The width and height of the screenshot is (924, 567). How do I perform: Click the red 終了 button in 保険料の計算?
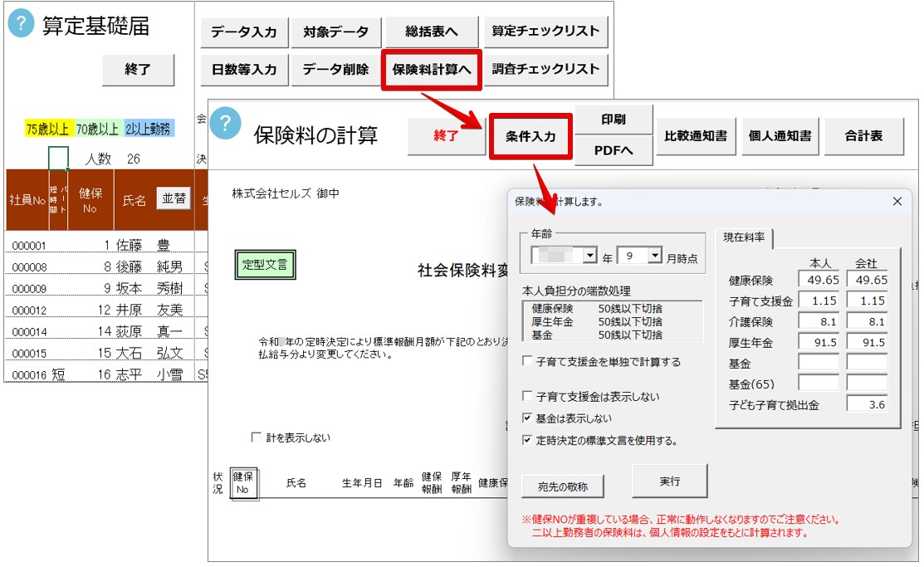(x=446, y=135)
